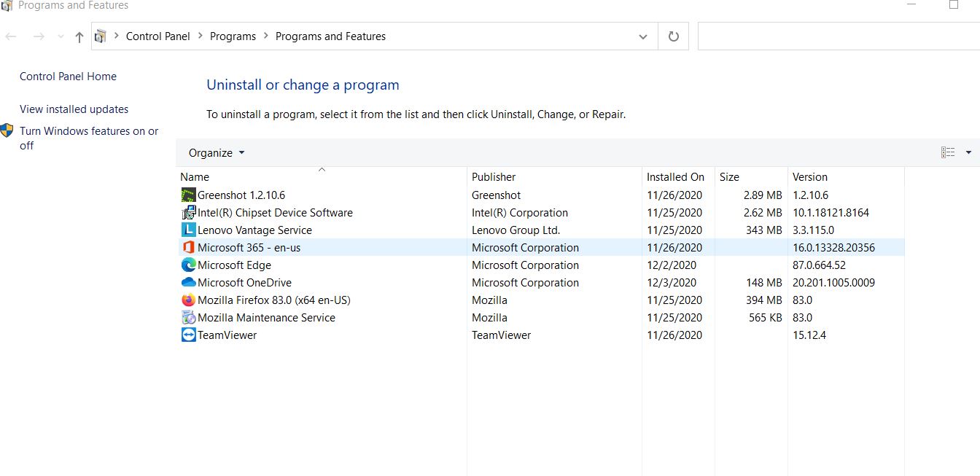Open View installed updates link
980x476 pixels.
click(x=74, y=109)
